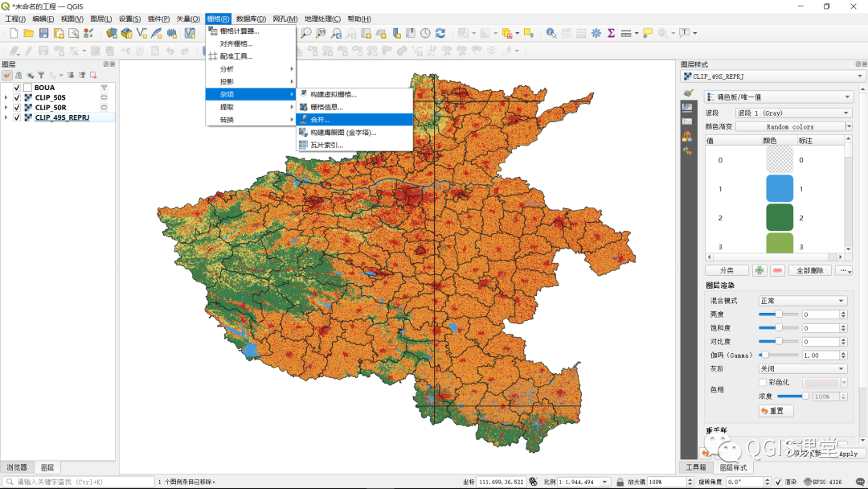Image resolution: width=868 pixels, height=489 pixels.
Task: Open the Data Source Manager icon
Action: click(112, 33)
